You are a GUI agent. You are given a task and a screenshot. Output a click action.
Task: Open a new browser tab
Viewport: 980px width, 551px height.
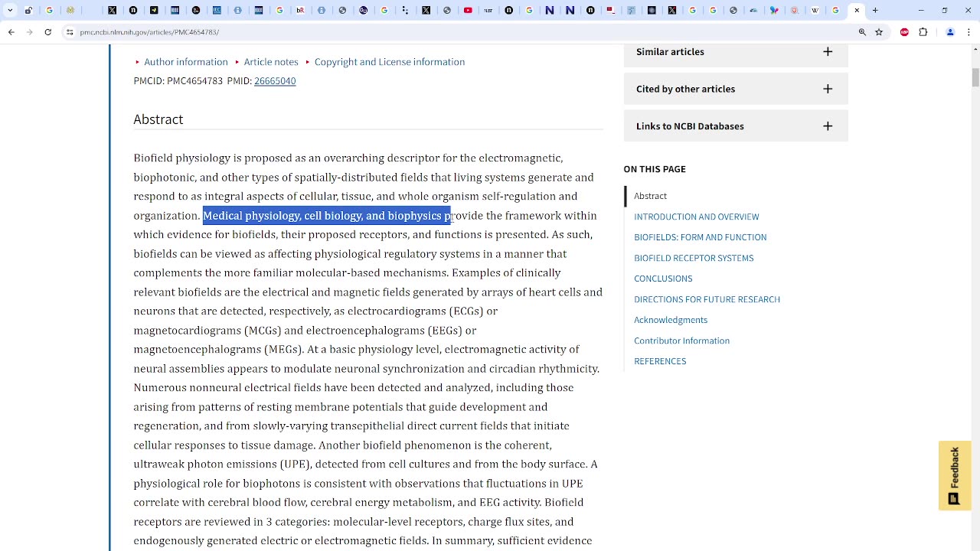[875, 11]
